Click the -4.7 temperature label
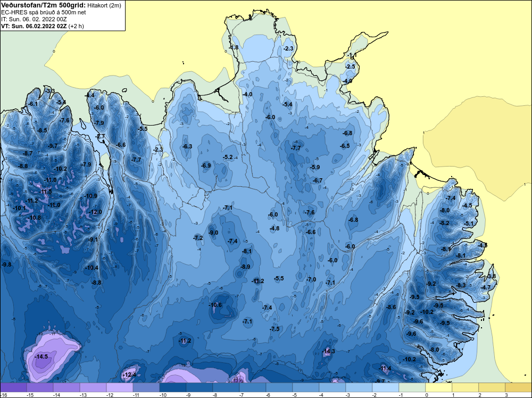532x398 pixels. (x=486, y=287)
